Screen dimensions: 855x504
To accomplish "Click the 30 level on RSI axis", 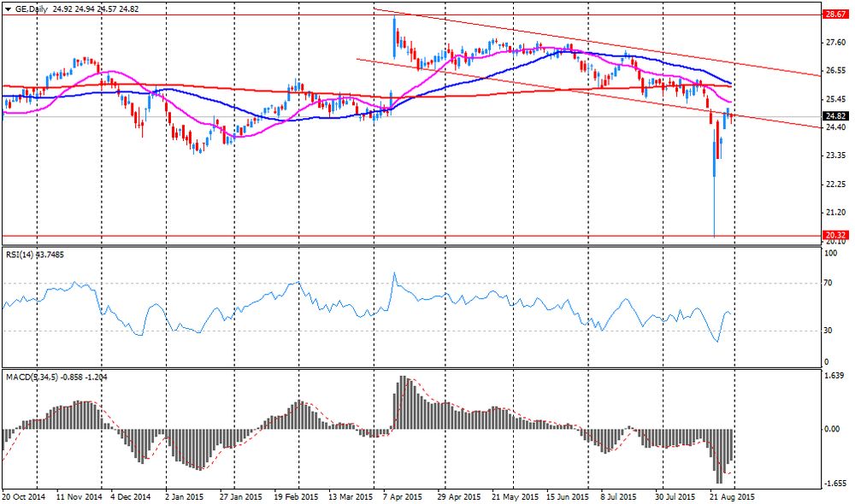I will pos(828,331).
